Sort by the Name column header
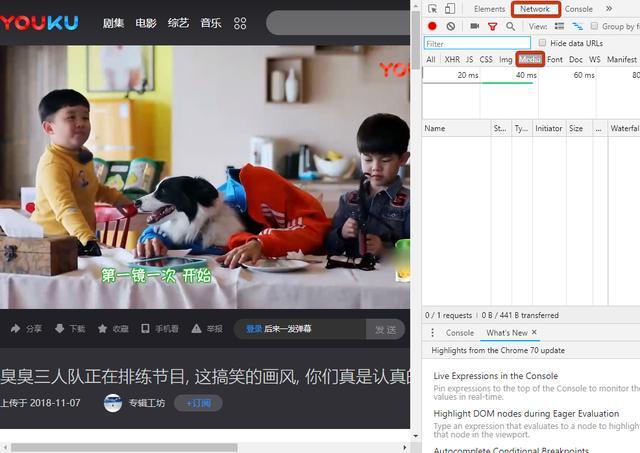This screenshot has width=640, height=453. (456, 128)
